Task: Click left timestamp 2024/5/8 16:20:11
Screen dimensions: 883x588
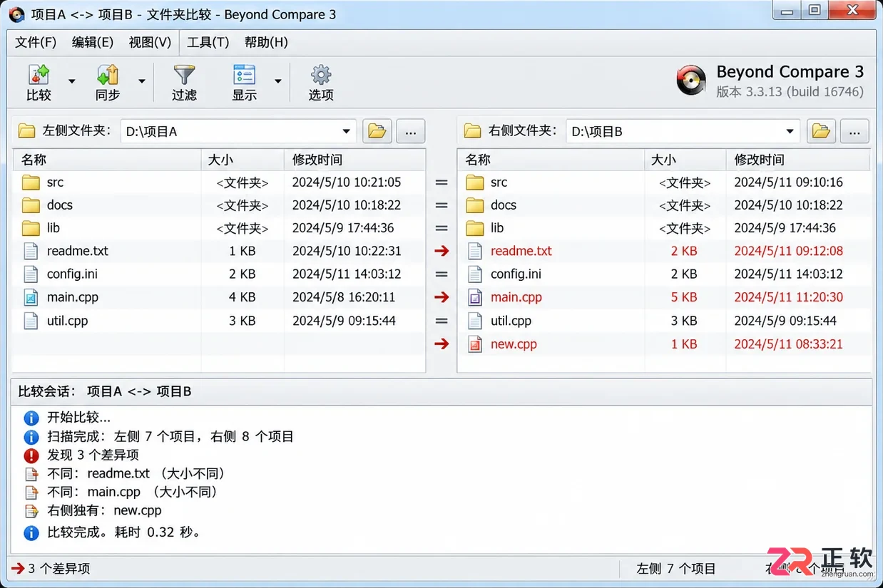Action: (344, 297)
